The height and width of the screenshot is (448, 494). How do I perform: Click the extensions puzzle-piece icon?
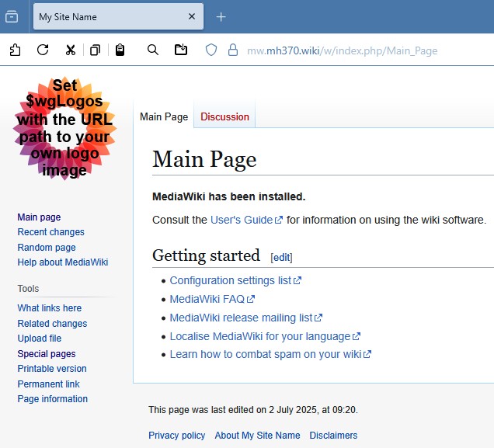(x=16, y=50)
